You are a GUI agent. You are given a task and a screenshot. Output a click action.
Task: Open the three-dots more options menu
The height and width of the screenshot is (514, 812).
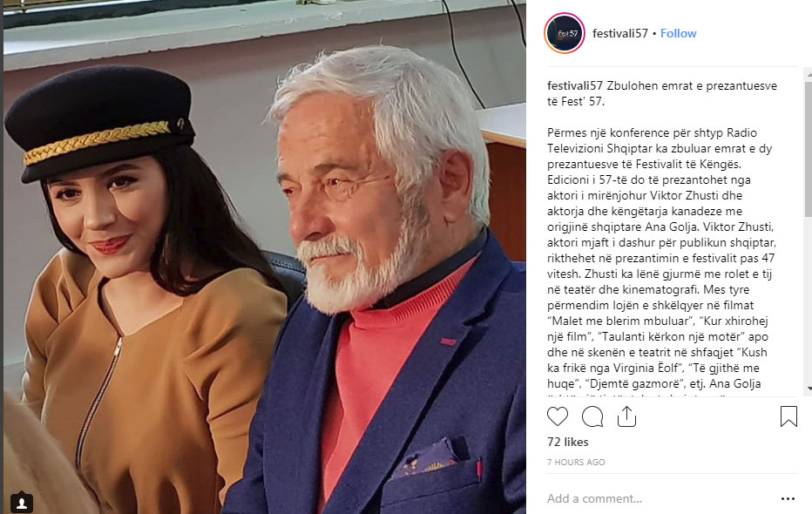[788, 498]
